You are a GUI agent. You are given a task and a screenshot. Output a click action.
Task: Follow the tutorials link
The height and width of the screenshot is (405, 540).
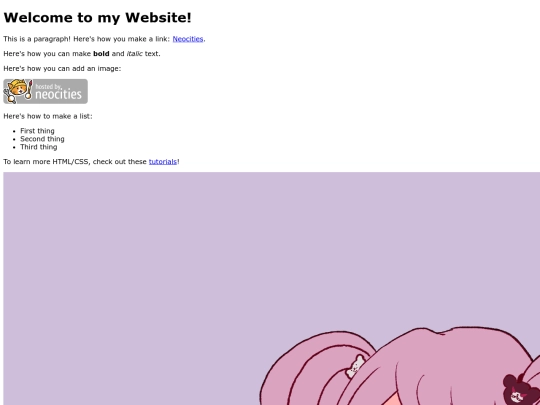(x=163, y=162)
